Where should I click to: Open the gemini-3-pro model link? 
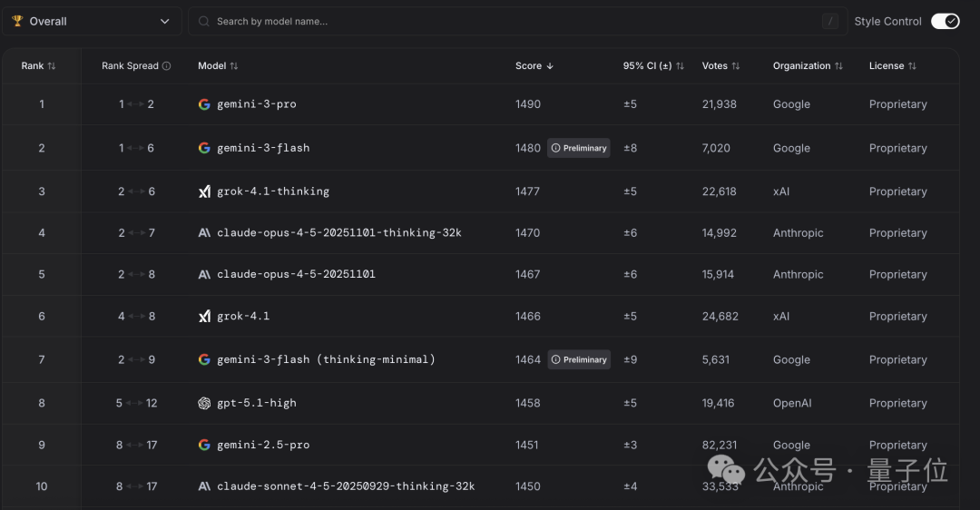click(x=256, y=104)
